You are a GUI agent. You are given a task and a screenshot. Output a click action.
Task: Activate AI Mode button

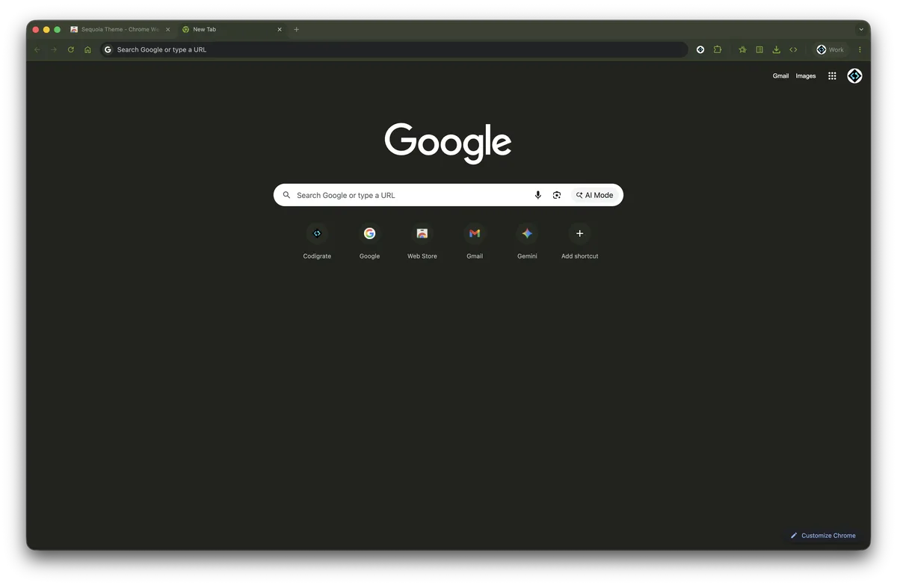point(594,195)
